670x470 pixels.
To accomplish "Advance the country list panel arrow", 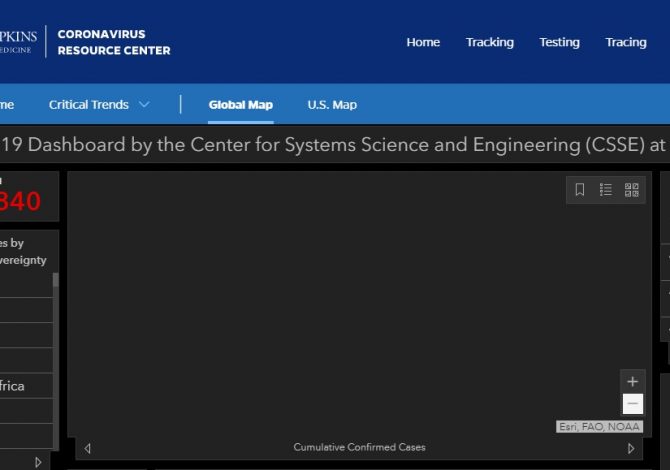I will [38, 462].
